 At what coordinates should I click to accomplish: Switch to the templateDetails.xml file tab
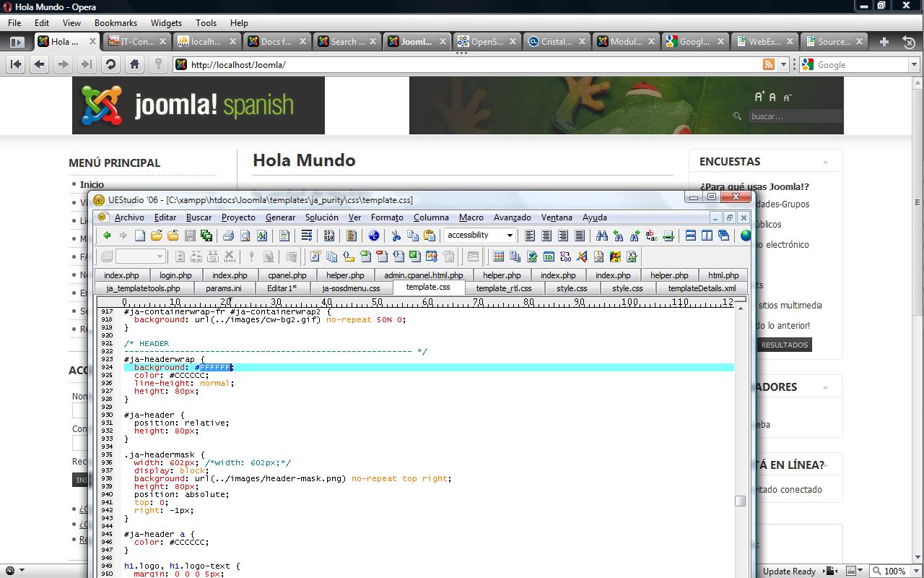click(x=702, y=288)
